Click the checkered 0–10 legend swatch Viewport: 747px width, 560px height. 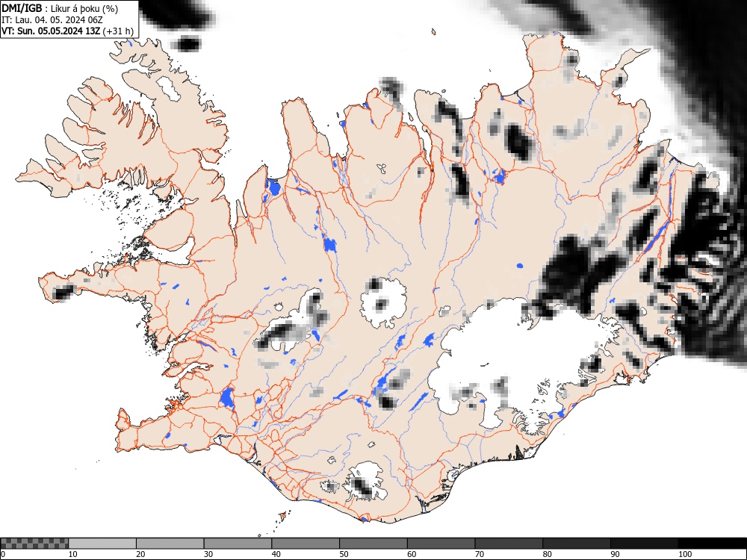tap(34, 544)
